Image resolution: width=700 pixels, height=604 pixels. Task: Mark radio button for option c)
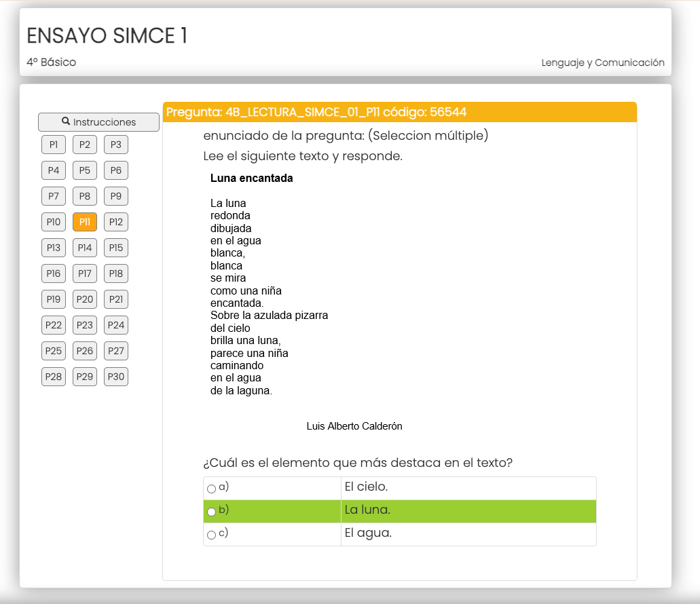tap(211, 535)
